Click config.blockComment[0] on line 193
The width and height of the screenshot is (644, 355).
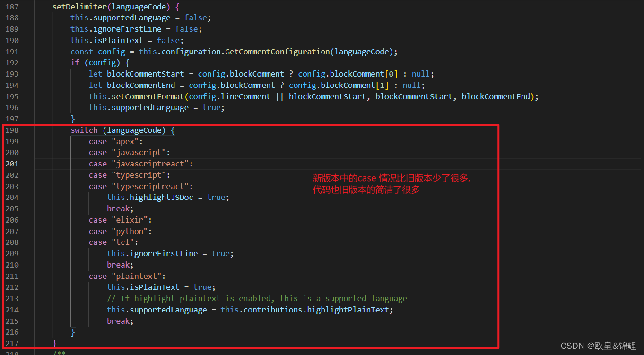(348, 74)
